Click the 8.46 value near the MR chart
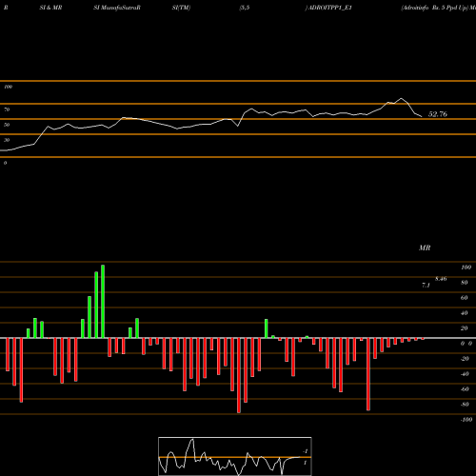This screenshot has height=476, width=476. [x=441, y=279]
